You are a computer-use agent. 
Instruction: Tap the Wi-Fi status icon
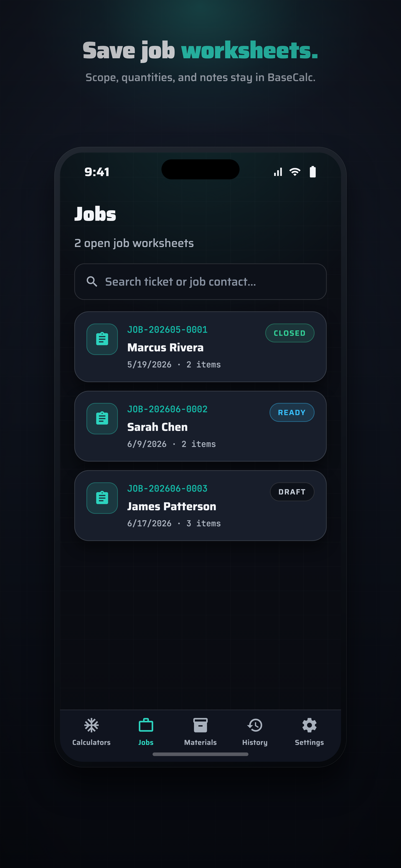[295, 172]
